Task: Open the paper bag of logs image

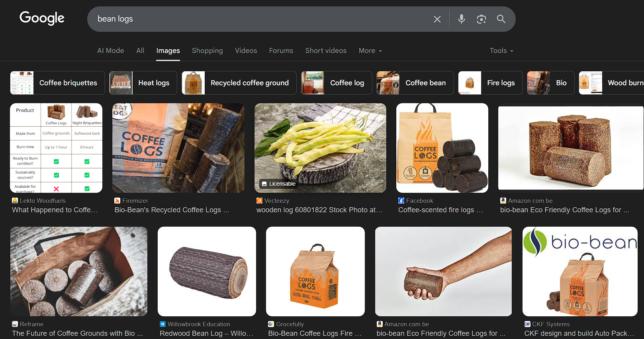Action: click(79, 272)
